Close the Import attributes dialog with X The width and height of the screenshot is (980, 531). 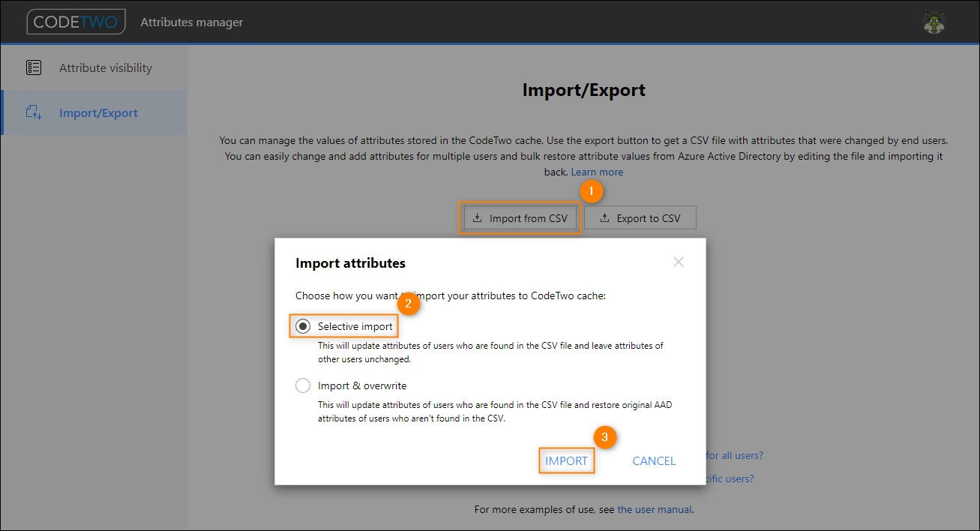click(679, 262)
